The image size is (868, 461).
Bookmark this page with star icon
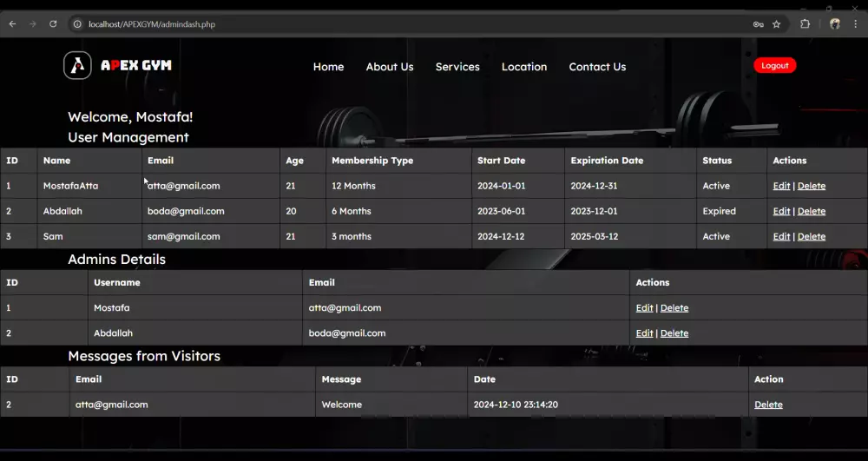click(777, 24)
